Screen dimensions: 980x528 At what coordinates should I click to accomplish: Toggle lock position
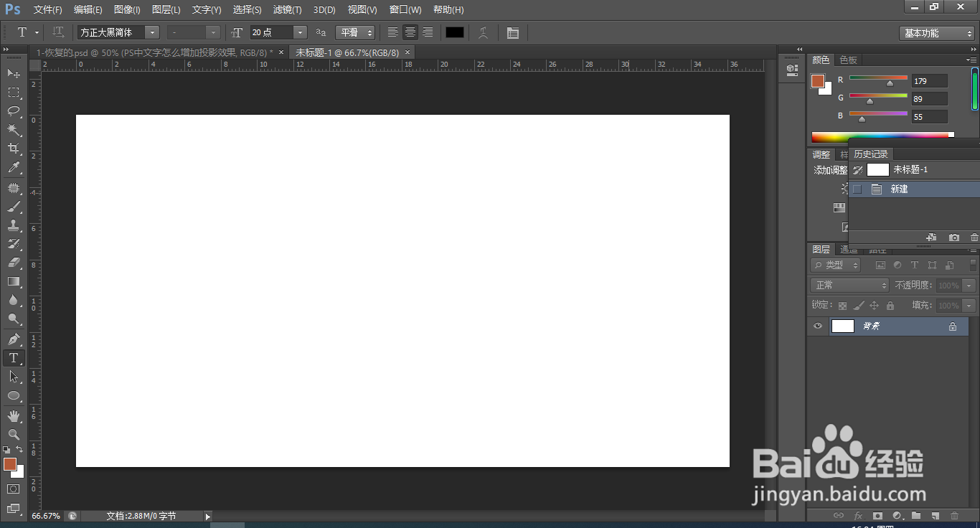coord(874,306)
